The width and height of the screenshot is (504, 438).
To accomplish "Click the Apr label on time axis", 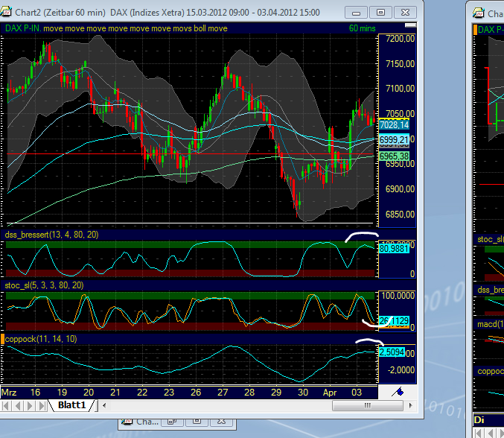I will coord(330,393).
